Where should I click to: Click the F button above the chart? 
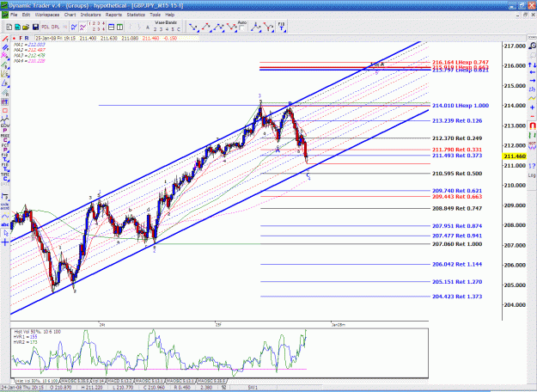(21, 39)
